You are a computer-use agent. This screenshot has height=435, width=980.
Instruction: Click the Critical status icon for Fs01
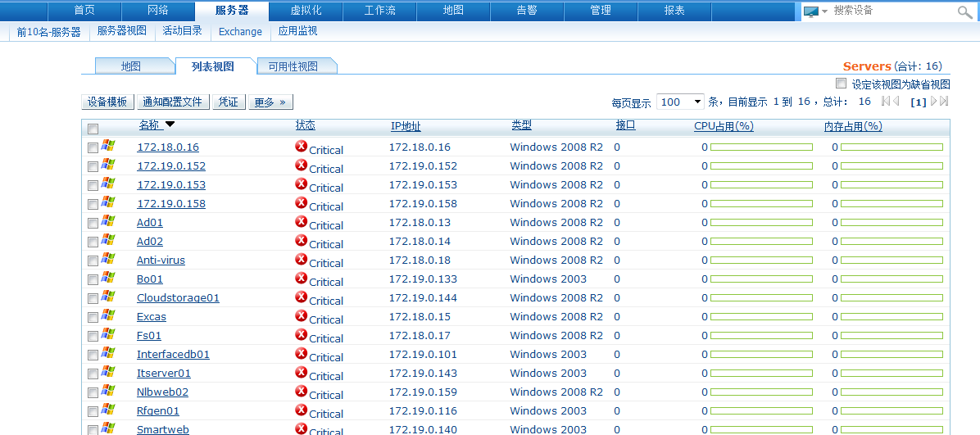coord(301,335)
